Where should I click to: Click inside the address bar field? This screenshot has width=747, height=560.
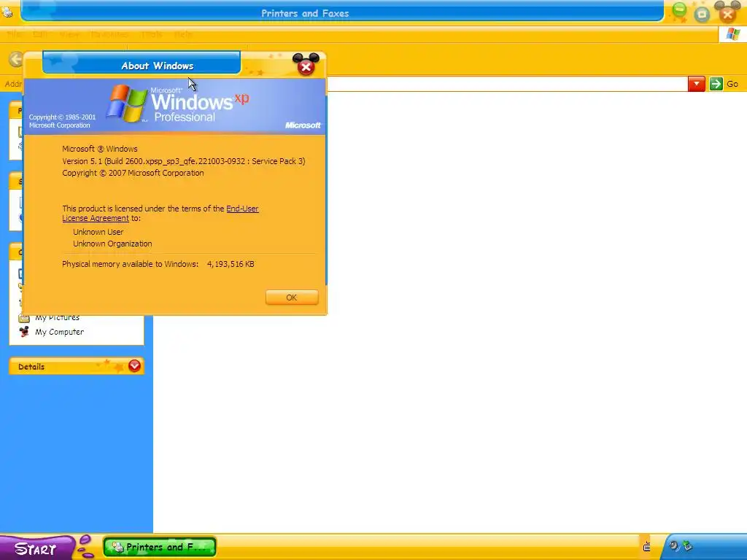[x=507, y=84]
